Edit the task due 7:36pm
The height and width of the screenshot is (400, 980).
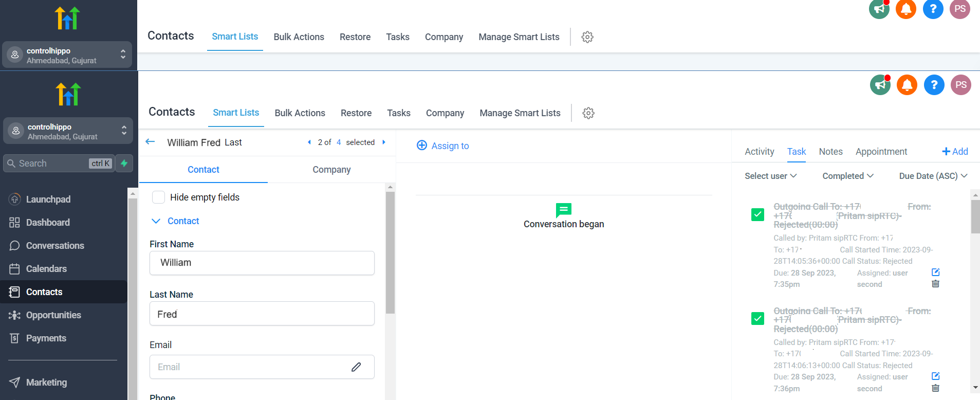point(935,376)
